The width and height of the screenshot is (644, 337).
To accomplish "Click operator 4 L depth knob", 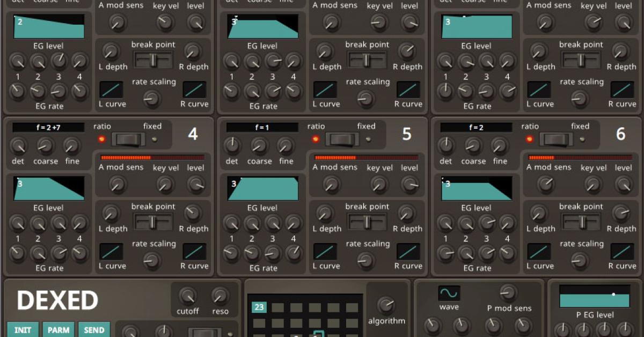I will (111, 214).
